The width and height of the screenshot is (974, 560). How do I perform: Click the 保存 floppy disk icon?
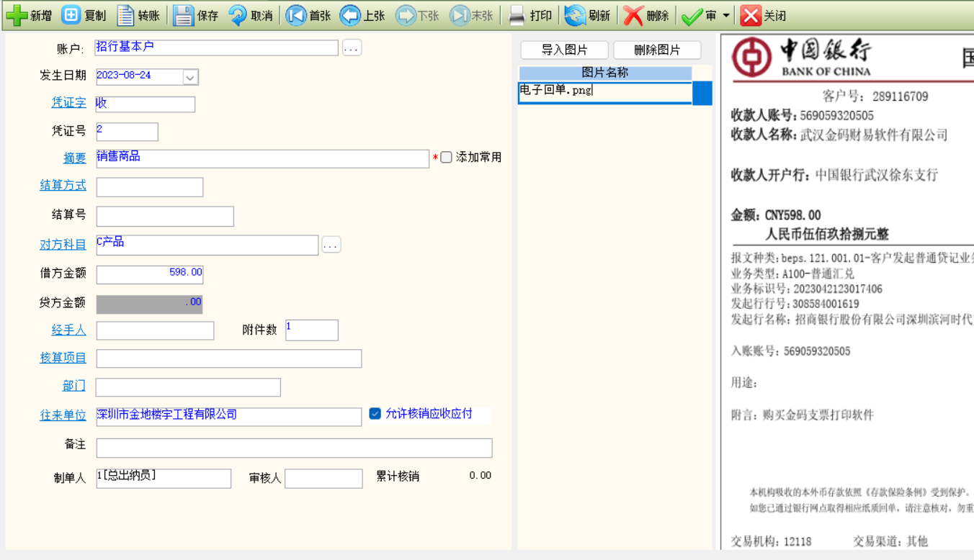pos(183,15)
